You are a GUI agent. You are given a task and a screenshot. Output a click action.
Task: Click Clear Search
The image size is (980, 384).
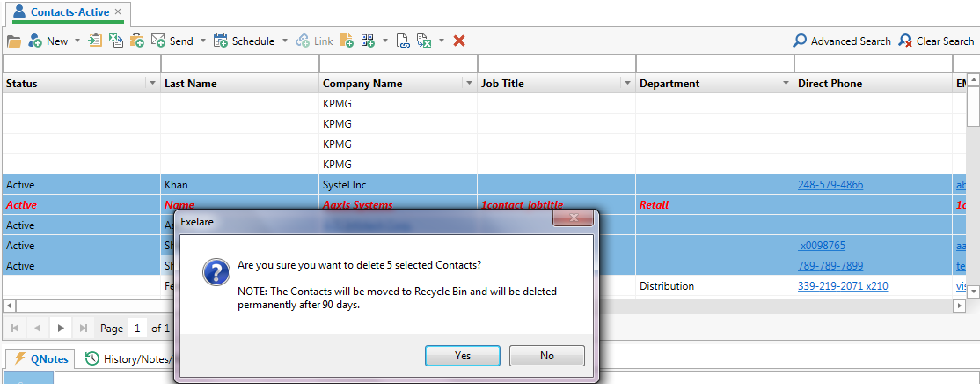pos(936,41)
